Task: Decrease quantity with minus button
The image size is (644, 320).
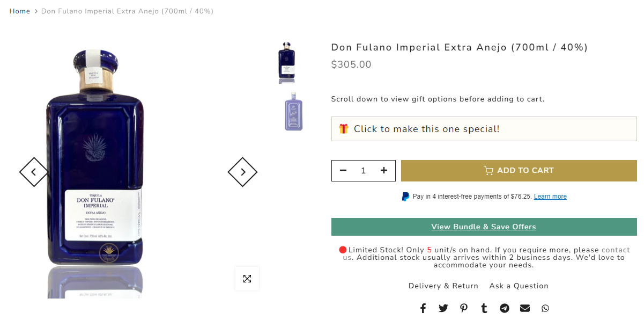Action: (x=343, y=171)
